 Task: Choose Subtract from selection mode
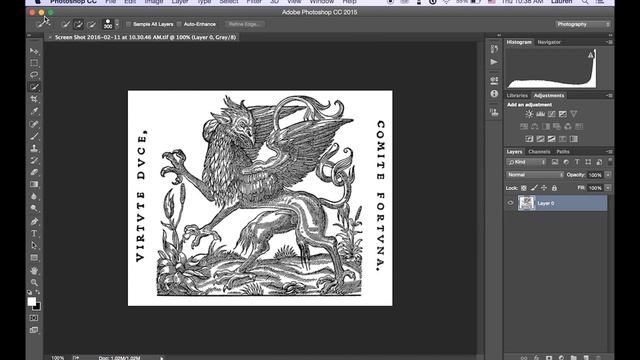(x=92, y=24)
